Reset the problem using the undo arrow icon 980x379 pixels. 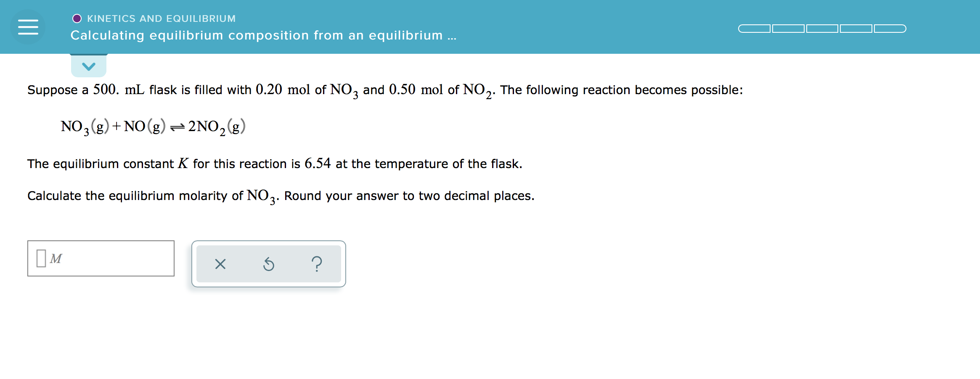click(269, 263)
